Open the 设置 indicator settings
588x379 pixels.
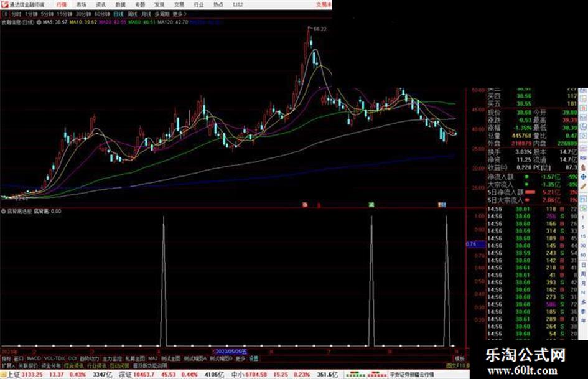(254, 358)
